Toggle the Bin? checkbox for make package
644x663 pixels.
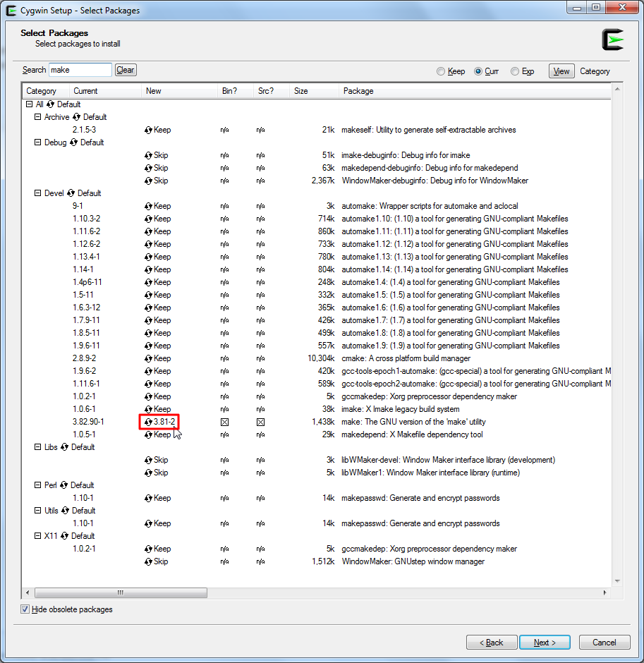(224, 422)
